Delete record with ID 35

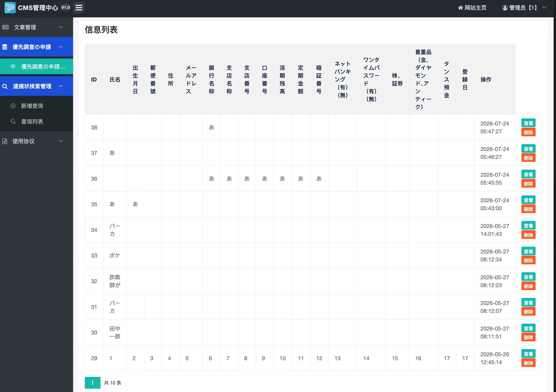[x=528, y=209]
